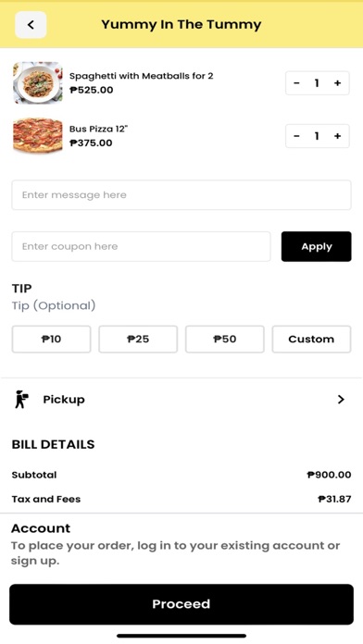Tap the Spaghetti with Meatballs for 2 title
This screenshot has height=644, width=363.
(141, 76)
